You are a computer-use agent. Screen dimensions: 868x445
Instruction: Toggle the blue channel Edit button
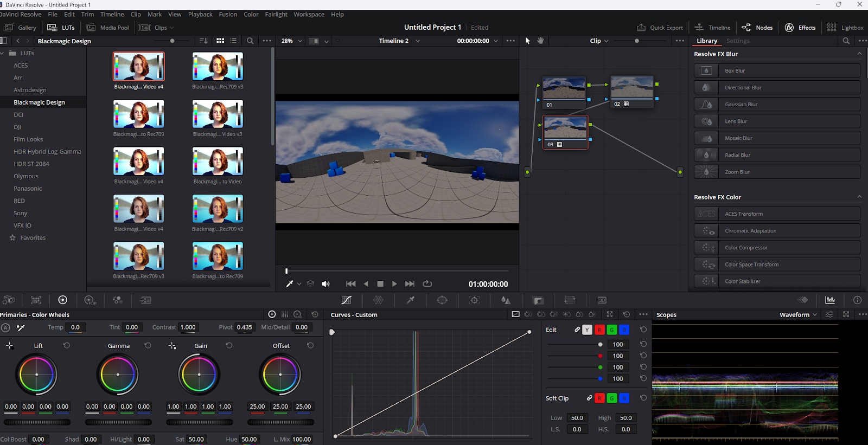point(624,330)
